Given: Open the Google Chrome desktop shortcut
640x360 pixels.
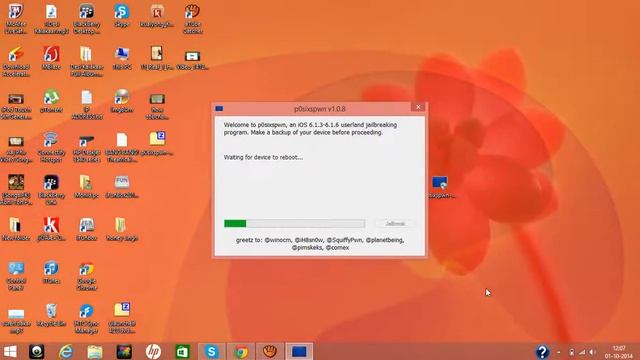Looking at the screenshot, I should point(87,276).
